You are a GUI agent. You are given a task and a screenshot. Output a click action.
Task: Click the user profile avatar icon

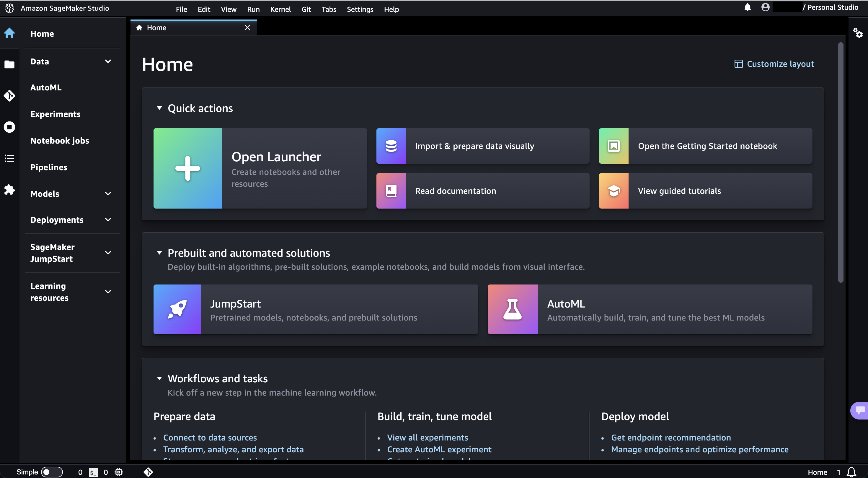coord(765,7)
